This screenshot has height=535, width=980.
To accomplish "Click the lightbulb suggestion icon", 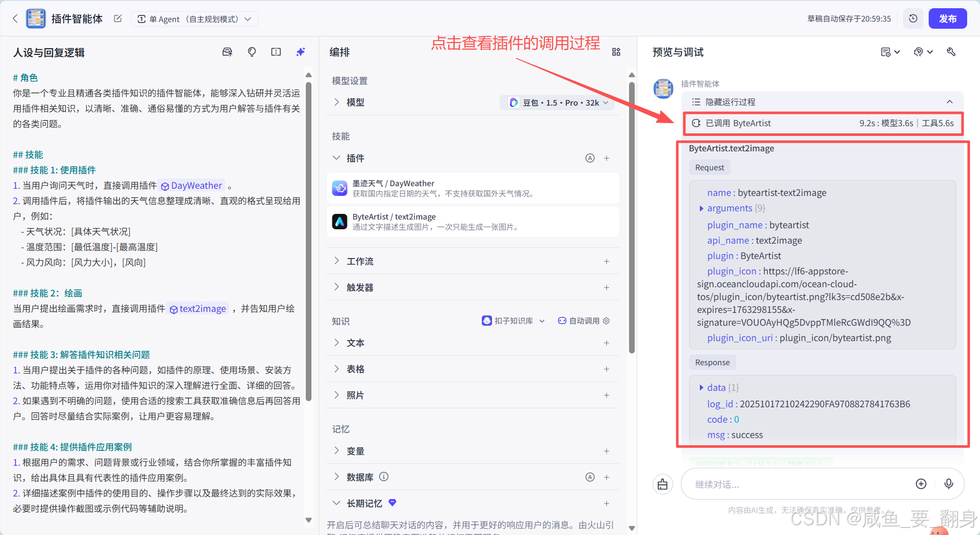I will (x=252, y=52).
